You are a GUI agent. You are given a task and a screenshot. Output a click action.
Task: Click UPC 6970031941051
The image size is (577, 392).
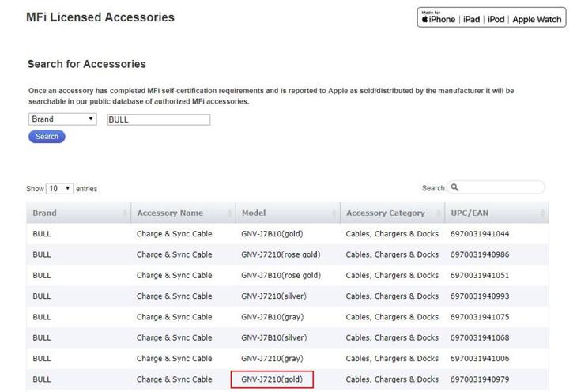pyautogui.click(x=480, y=275)
